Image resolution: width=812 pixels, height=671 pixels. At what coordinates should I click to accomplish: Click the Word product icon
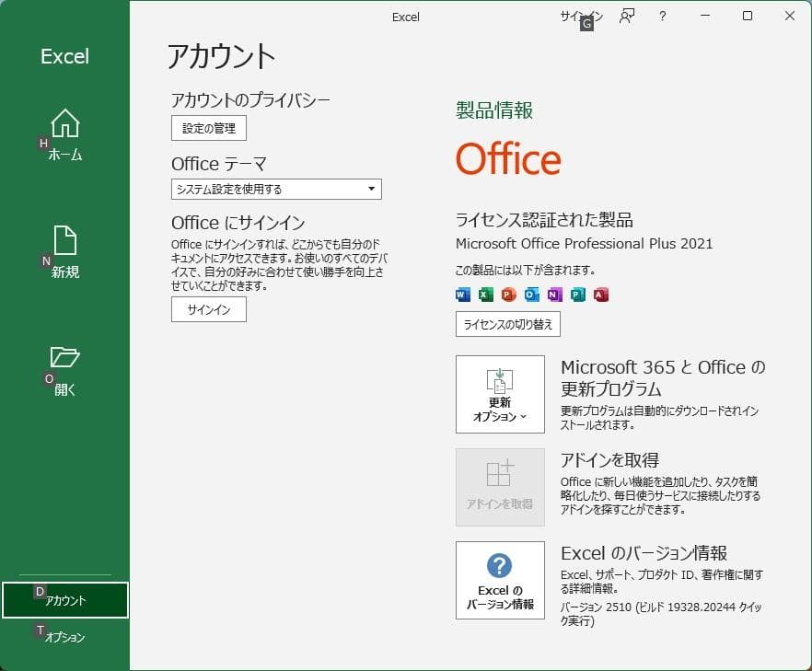[x=463, y=295]
